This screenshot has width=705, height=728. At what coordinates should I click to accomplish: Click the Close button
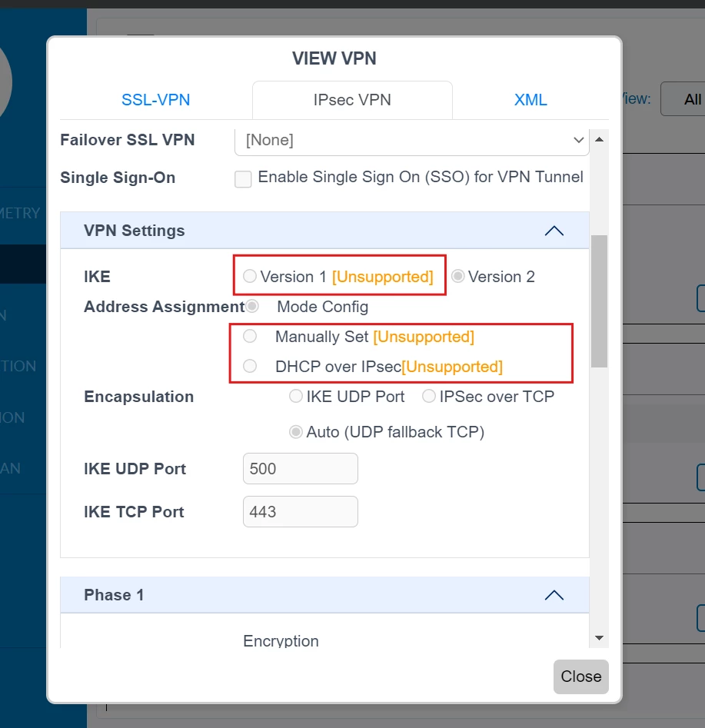pyautogui.click(x=581, y=676)
